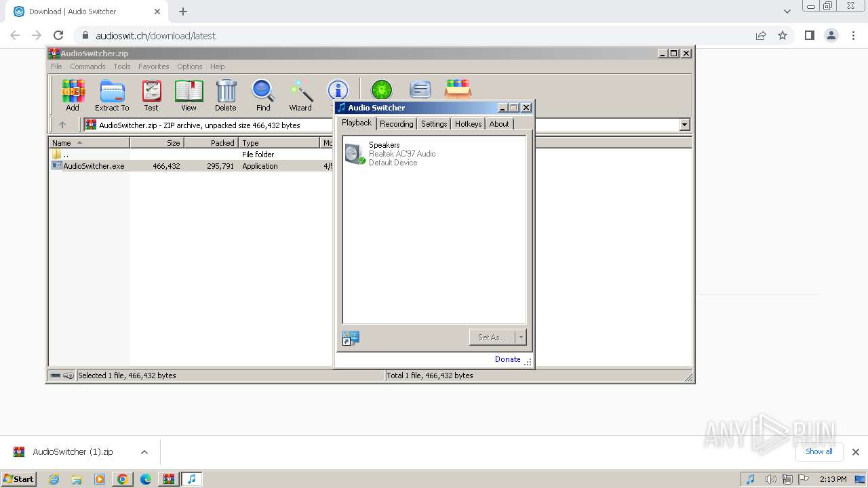Open the File Explorer taskbar icon
The image size is (868, 488).
click(x=77, y=479)
